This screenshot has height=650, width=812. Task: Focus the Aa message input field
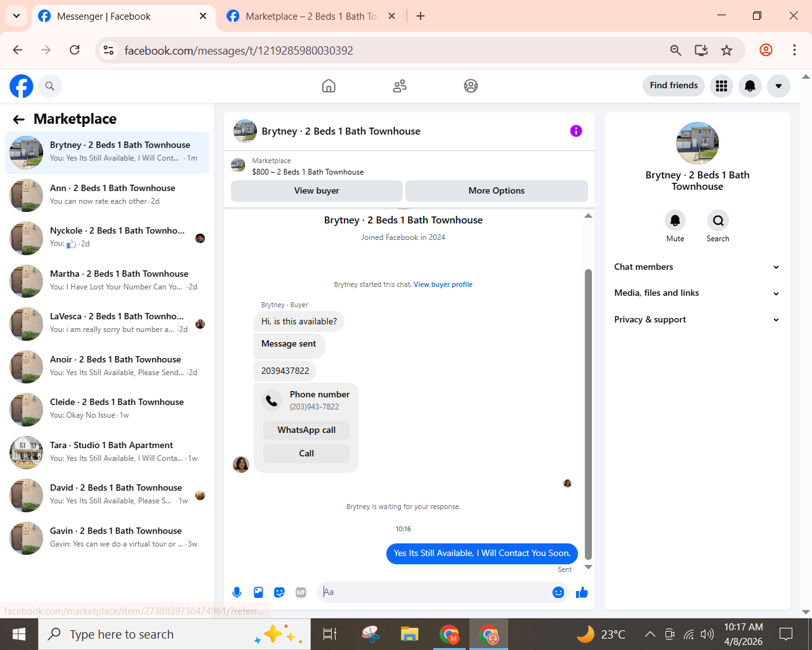coord(435,592)
